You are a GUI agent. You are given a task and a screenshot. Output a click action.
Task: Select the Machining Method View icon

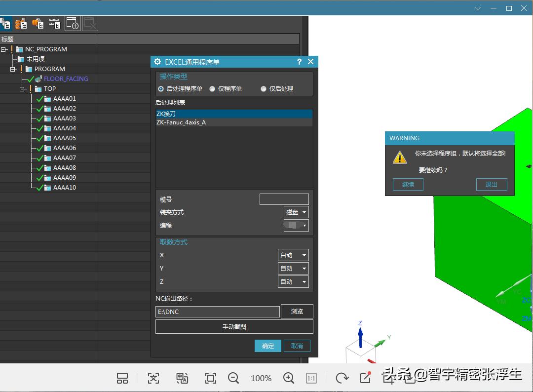[x=54, y=23]
